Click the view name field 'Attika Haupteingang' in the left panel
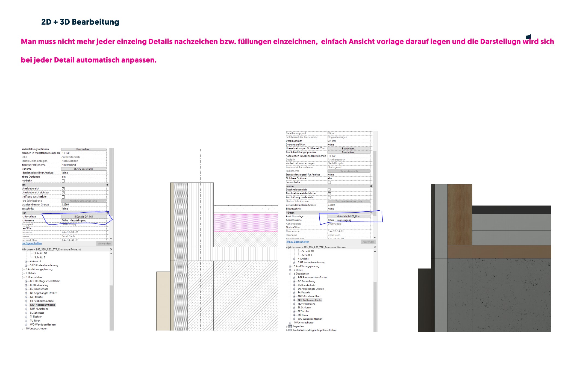Viewport: 571px width, 392px height. click(x=84, y=220)
